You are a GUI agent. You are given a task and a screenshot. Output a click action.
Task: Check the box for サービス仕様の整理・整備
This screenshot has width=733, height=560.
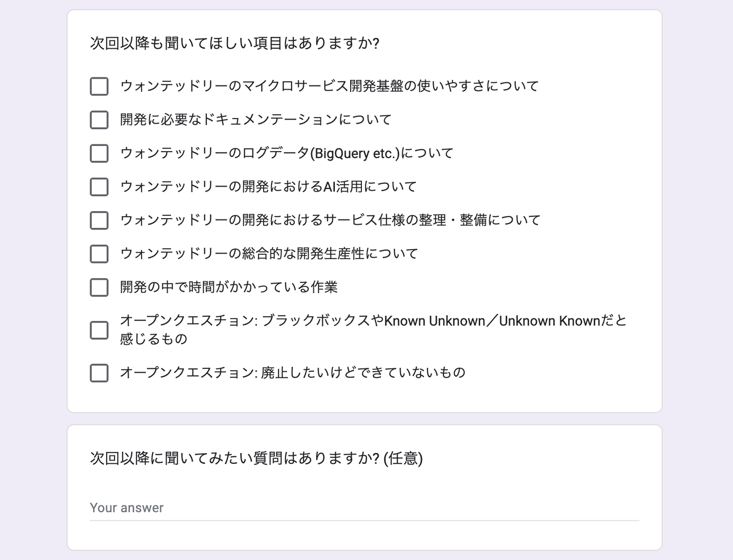99,220
